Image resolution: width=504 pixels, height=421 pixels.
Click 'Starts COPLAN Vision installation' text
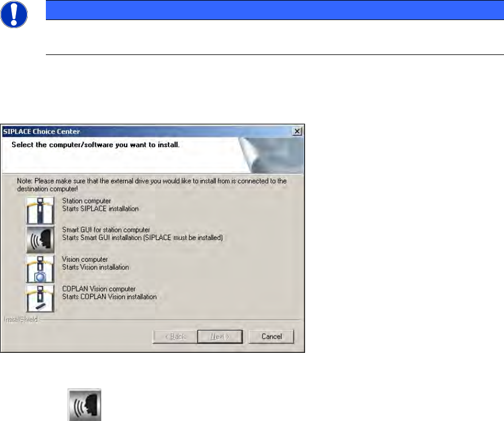(110, 297)
